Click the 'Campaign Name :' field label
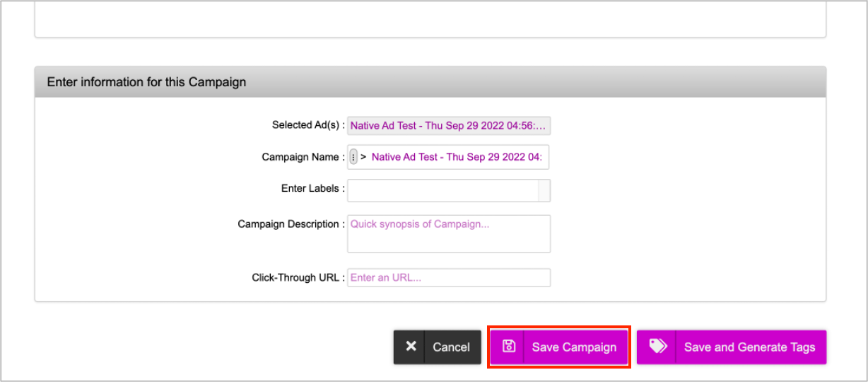 [303, 158]
